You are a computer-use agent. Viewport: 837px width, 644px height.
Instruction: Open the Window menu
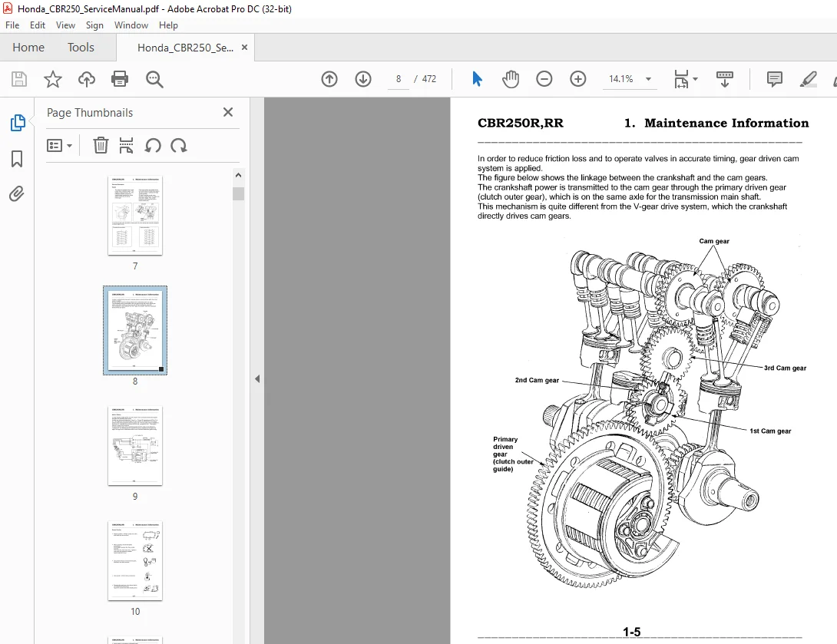(x=131, y=25)
